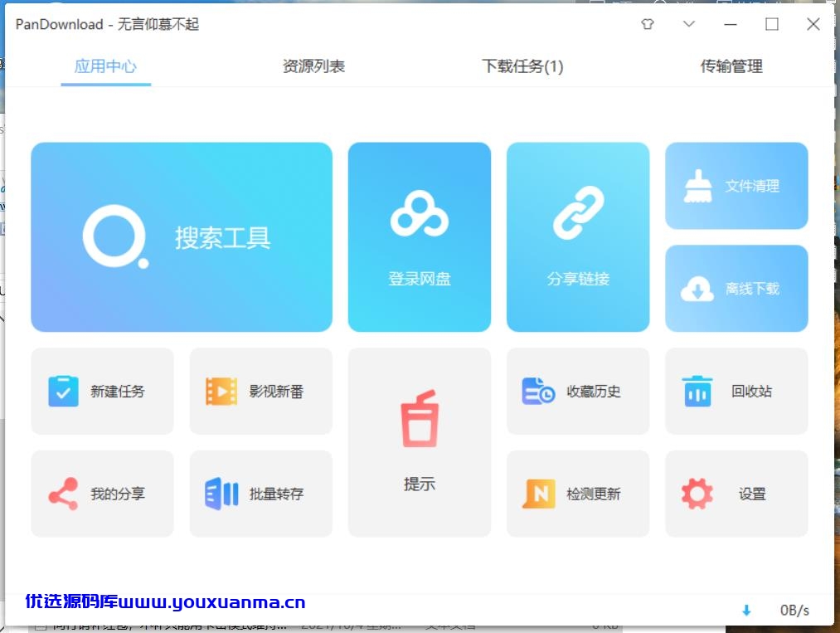
Task: Click the skin shirt icon in title bar
Action: (648, 24)
